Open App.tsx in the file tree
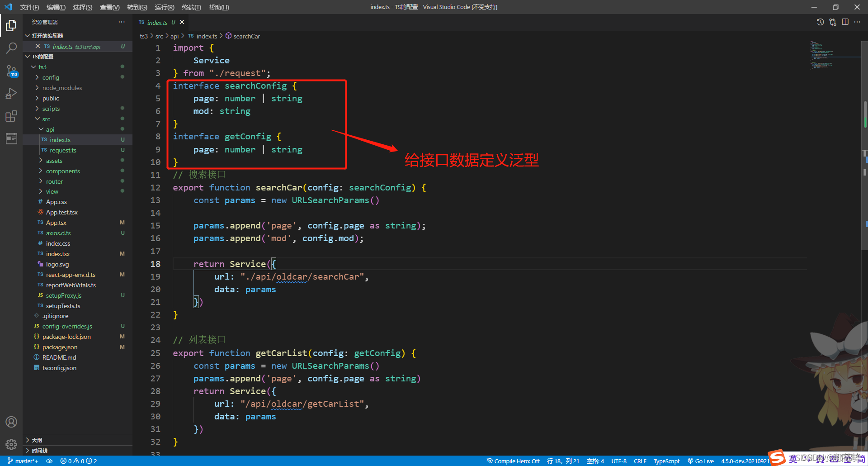The height and width of the screenshot is (466, 868). 77,223
